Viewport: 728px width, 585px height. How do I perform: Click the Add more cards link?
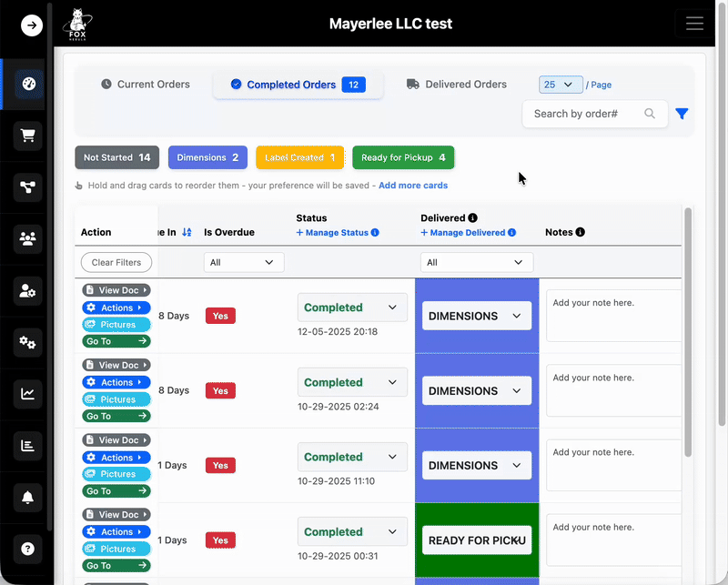pos(413,185)
